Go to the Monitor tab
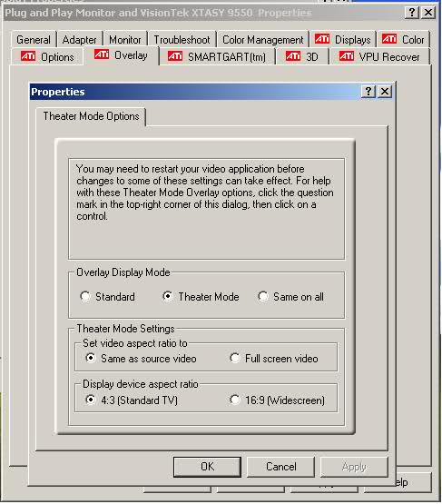Image resolution: width=442 pixels, height=504 pixels. (x=125, y=40)
